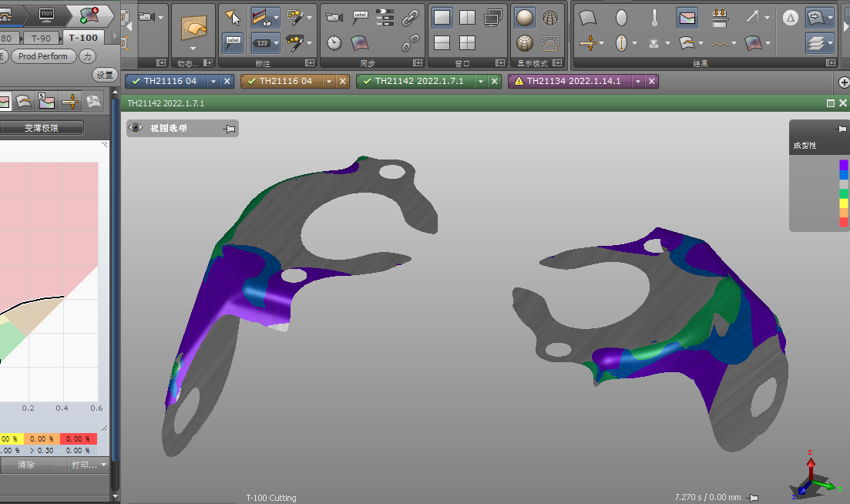Screen dimensions: 850x504
Task: Toggle the label annotation tool
Action: [x=233, y=43]
